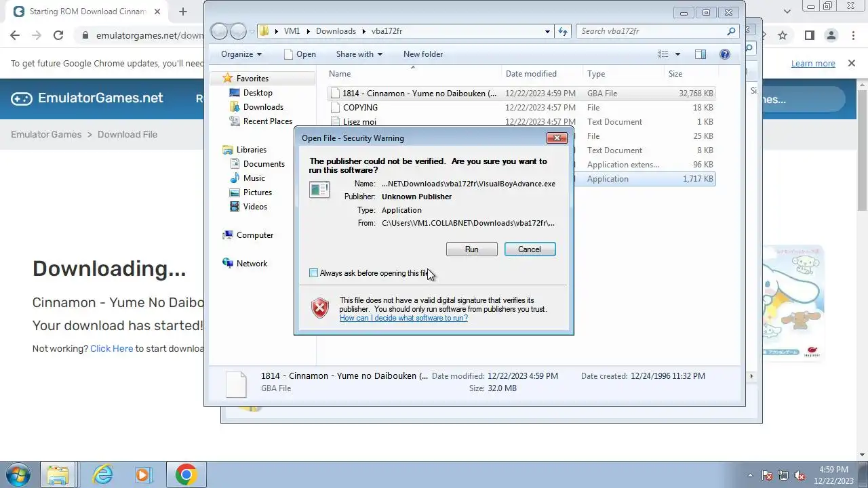The height and width of the screenshot is (488, 868).
Task: Open the Chrome profile icon
Action: pyautogui.click(x=831, y=35)
